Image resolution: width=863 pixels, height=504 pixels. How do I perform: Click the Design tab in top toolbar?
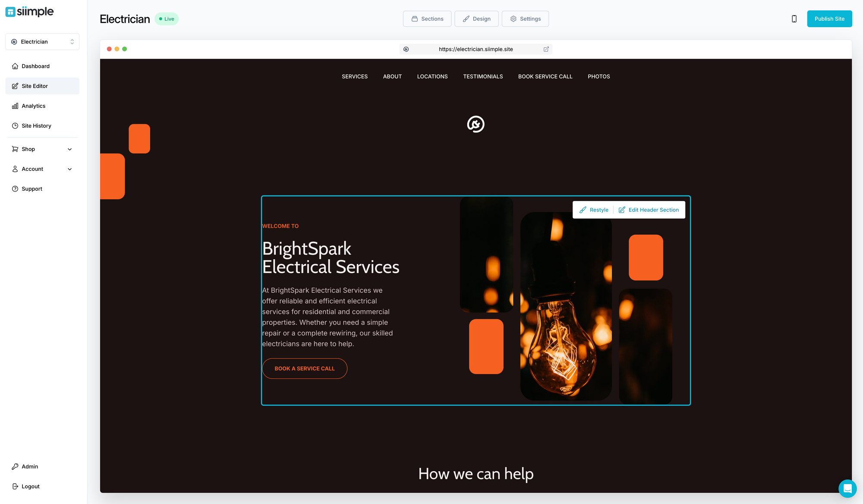point(476,19)
